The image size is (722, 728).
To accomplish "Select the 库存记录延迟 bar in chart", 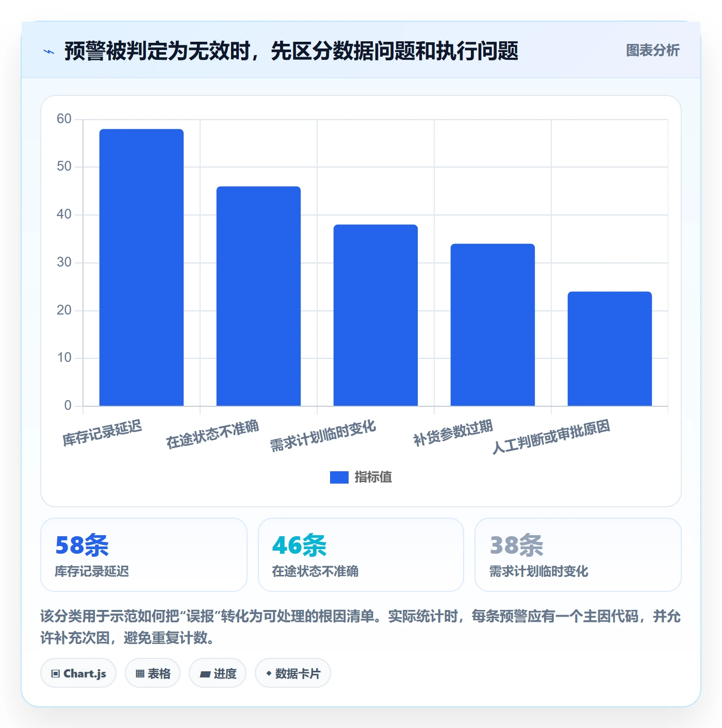I will tap(141, 267).
